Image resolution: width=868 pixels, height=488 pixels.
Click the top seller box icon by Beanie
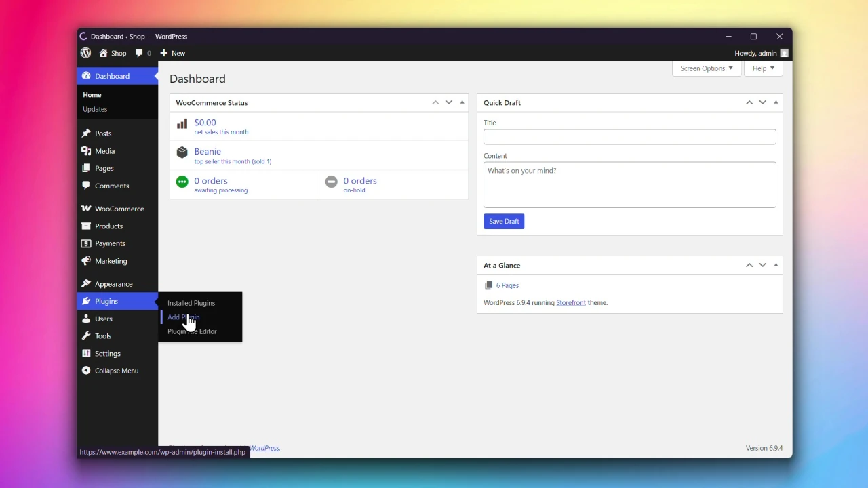pyautogui.click(x=182, y=153)
